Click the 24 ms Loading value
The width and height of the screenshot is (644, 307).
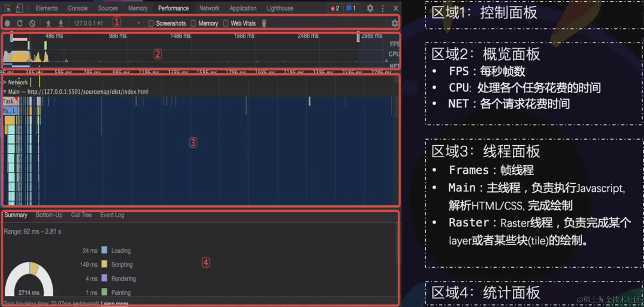90,251
